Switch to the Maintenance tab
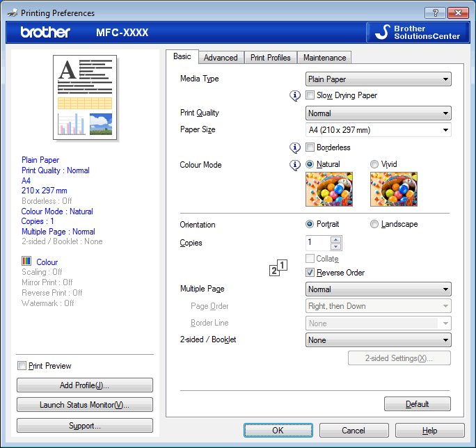Screen dimensions: 476x448 tap(324, 58)
